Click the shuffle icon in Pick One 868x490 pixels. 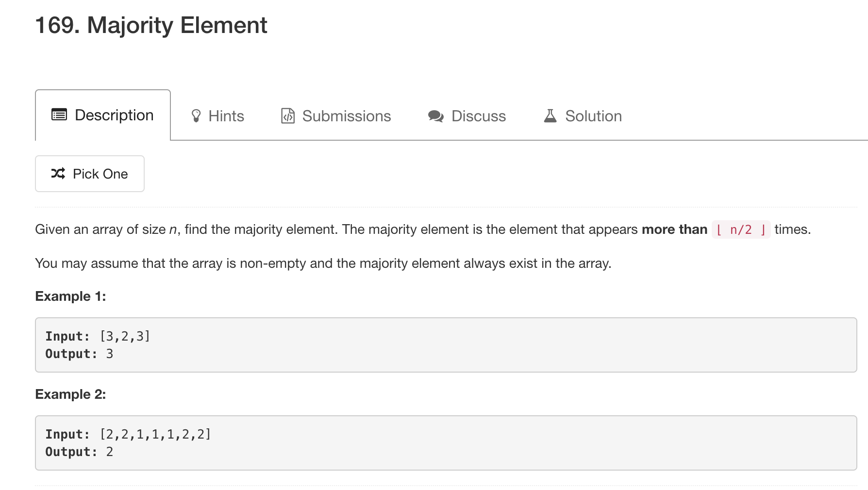tap(58, 174)
